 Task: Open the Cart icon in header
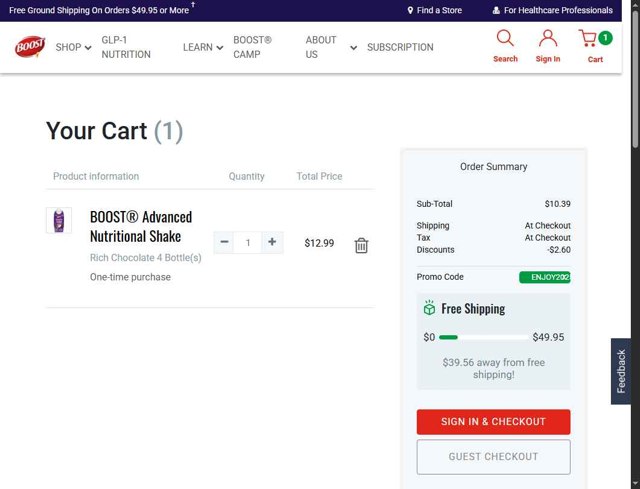coord(588,38)
